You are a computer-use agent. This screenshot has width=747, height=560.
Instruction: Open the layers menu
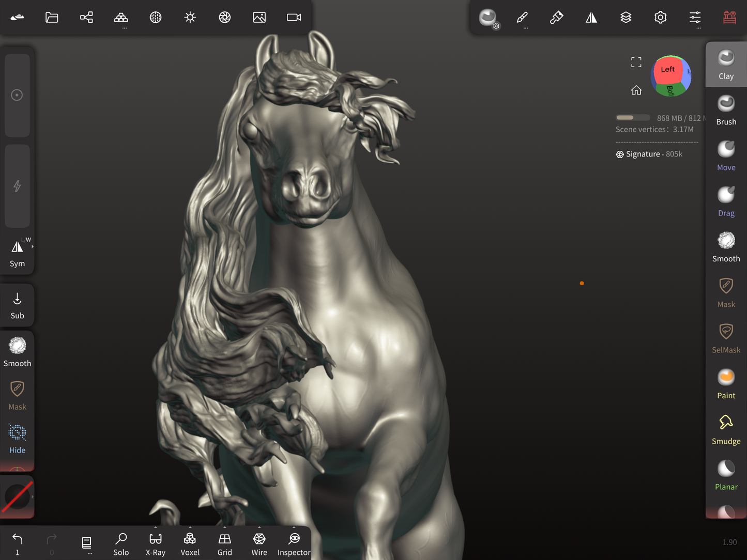626,18
